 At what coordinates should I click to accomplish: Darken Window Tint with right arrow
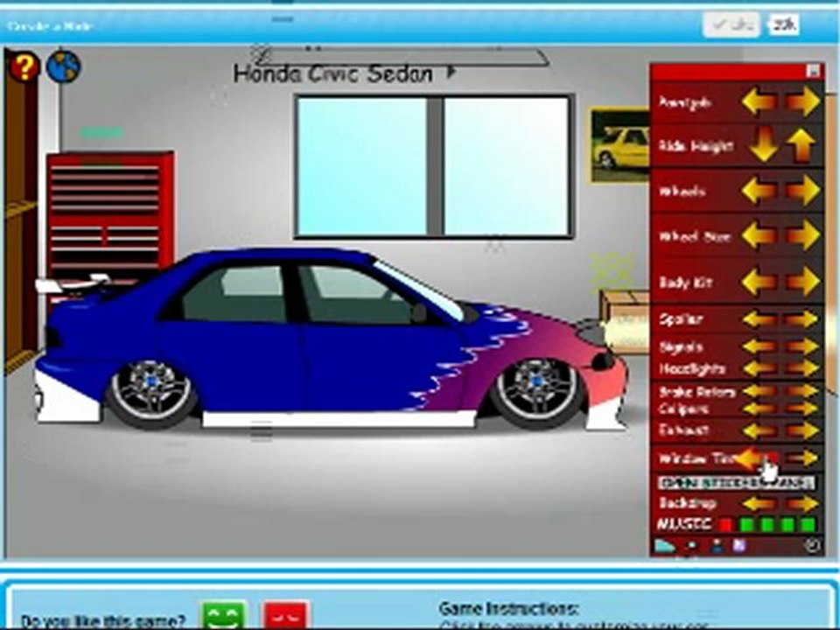coord(803,458)
